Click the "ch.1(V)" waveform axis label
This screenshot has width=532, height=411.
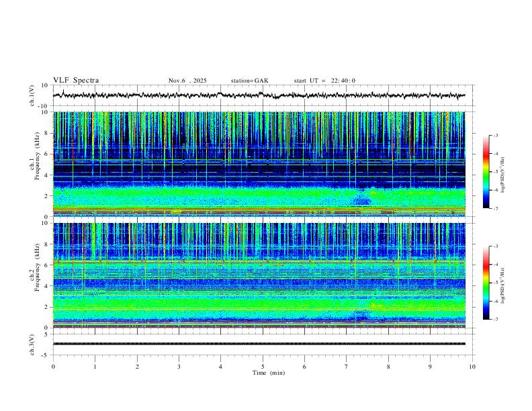[33, 95]
